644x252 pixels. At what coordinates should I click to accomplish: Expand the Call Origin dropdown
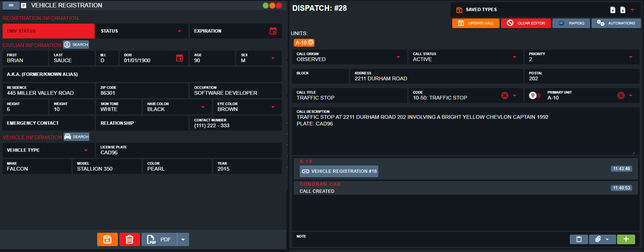coord(398,57)
